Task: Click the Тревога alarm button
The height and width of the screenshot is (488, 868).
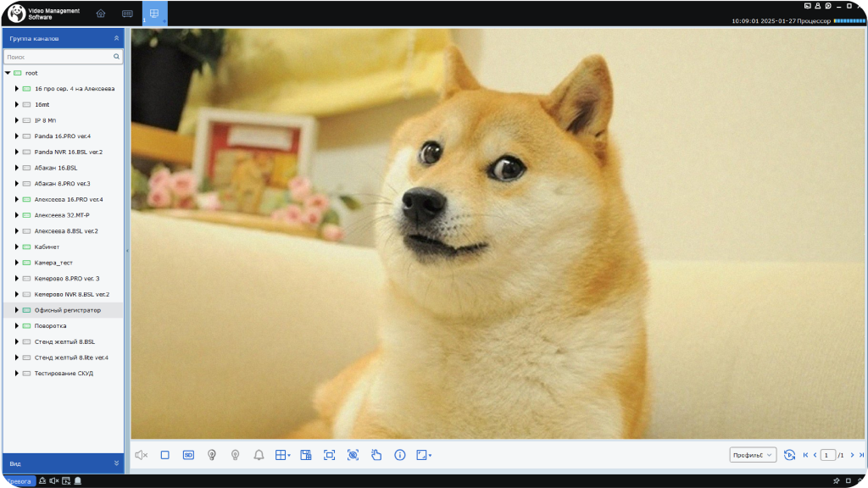Action: (19, 481)
